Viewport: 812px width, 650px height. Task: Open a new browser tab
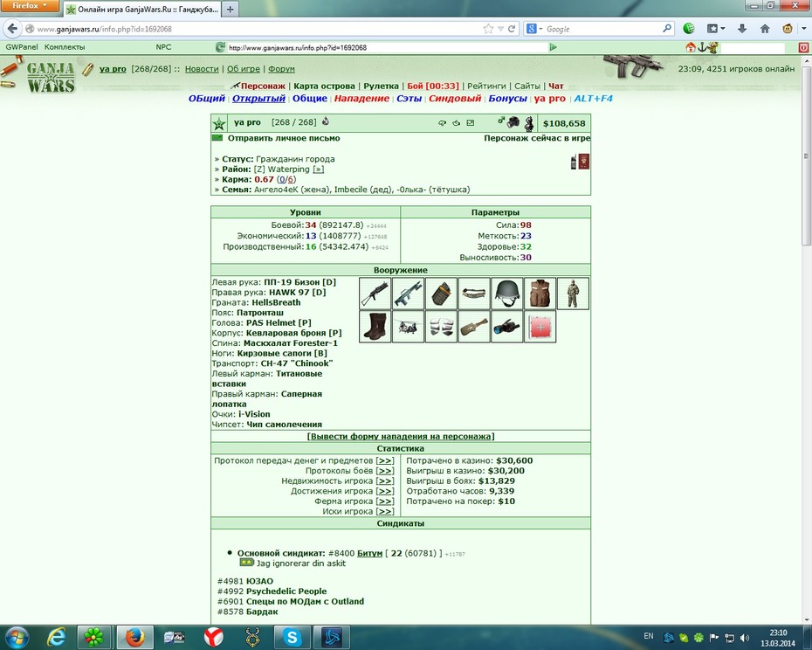(231, 9)
